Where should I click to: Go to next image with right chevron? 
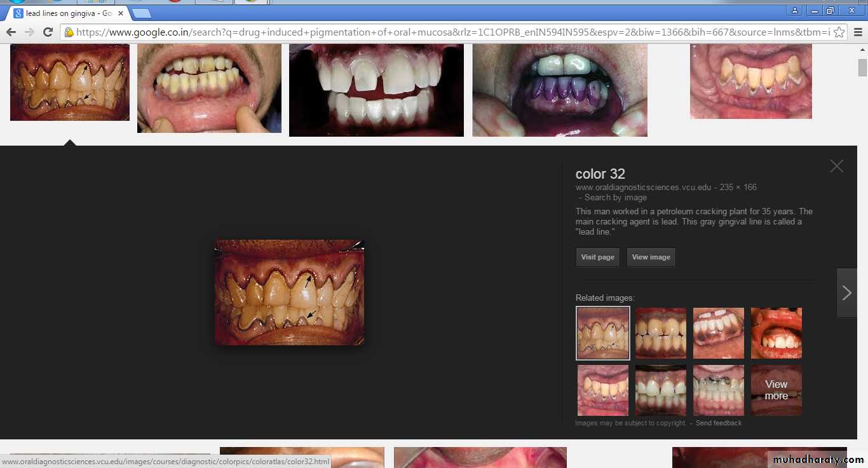846,292
